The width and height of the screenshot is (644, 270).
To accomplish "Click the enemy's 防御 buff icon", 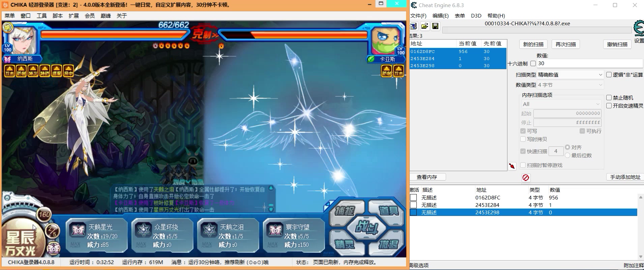I will (387, 71).
